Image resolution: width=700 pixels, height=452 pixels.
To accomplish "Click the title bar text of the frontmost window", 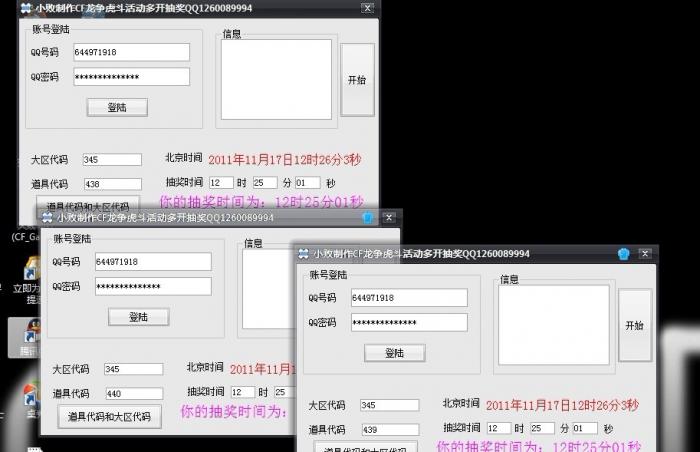I will 421,254.
